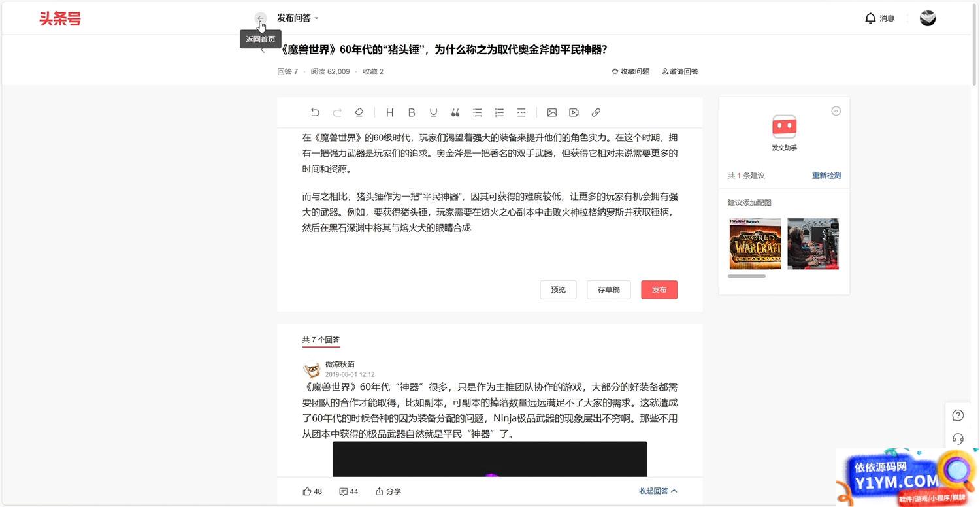Click the 头条号 logo

59,19
